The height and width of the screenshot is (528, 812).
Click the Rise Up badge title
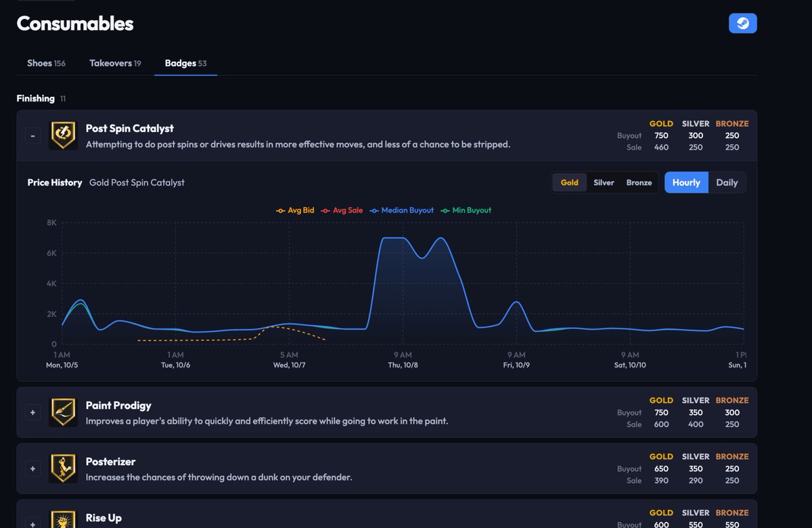[104, 518]
